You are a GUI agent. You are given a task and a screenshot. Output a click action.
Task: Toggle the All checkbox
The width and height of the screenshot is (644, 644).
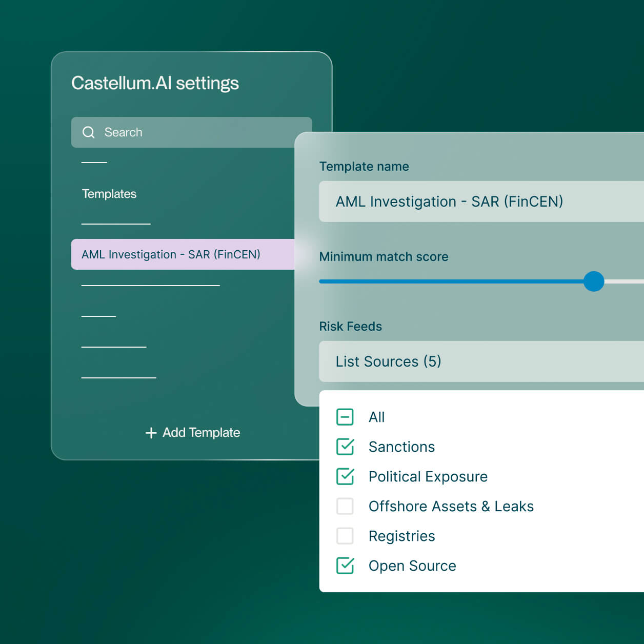coord(345,417)
